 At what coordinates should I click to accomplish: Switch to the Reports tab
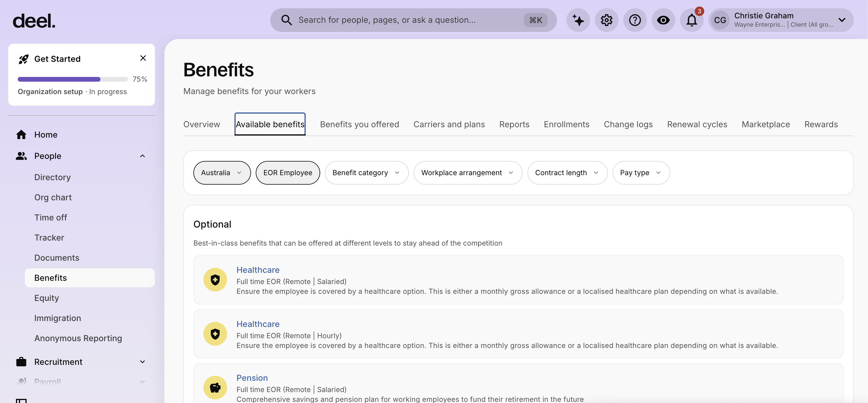[514, 124]
